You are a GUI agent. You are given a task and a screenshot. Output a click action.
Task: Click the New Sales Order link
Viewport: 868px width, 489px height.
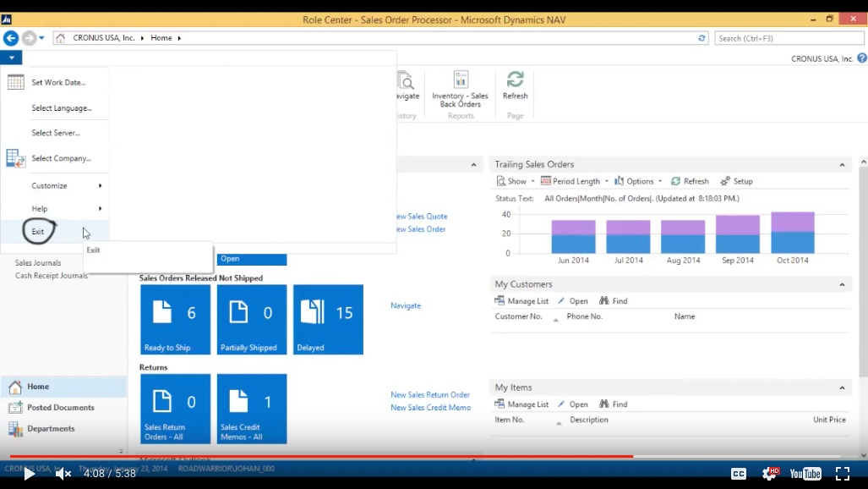coord(421,229)
